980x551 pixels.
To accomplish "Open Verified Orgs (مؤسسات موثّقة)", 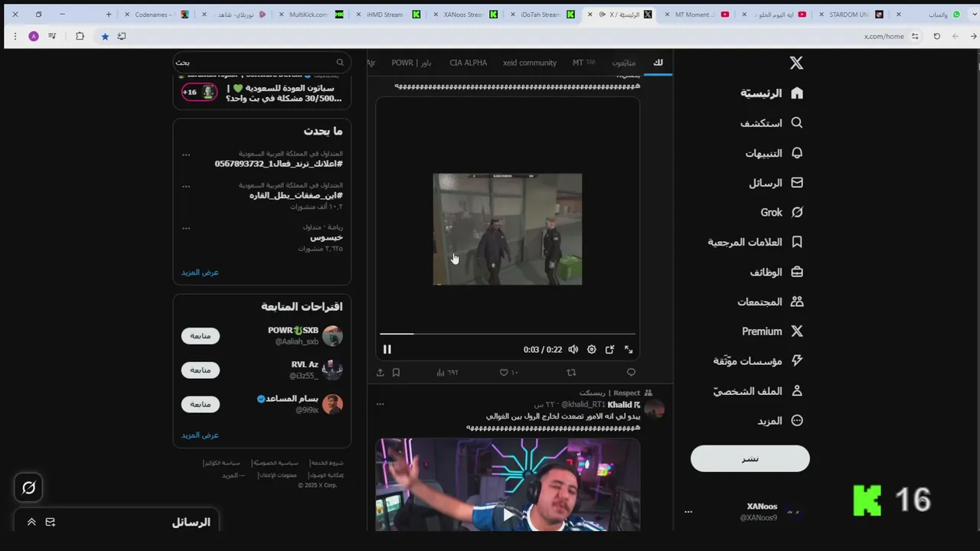I will [x=757, y=361].
